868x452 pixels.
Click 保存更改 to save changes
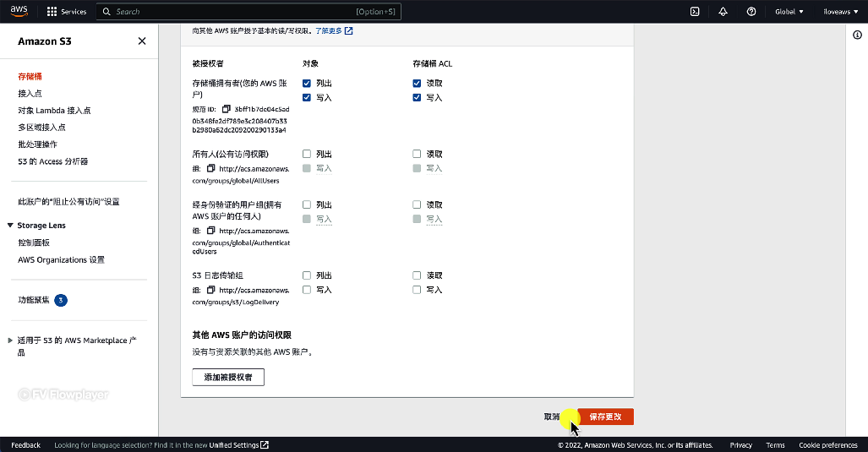[x=606, y=417]
